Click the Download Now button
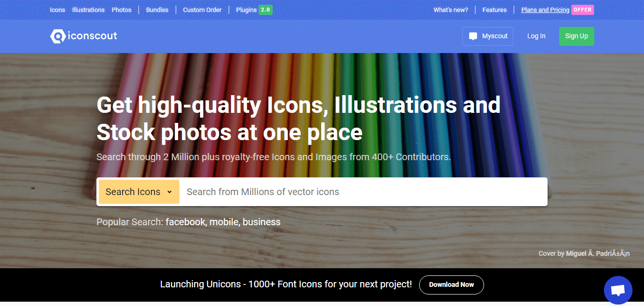This screenshot has width=644, height=306. click(452, 284)
